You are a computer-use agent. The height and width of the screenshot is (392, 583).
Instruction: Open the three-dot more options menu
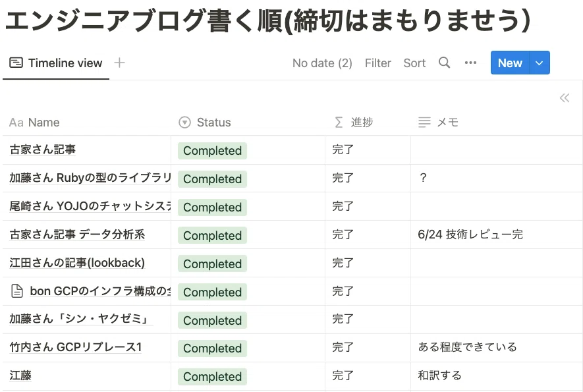470,63
